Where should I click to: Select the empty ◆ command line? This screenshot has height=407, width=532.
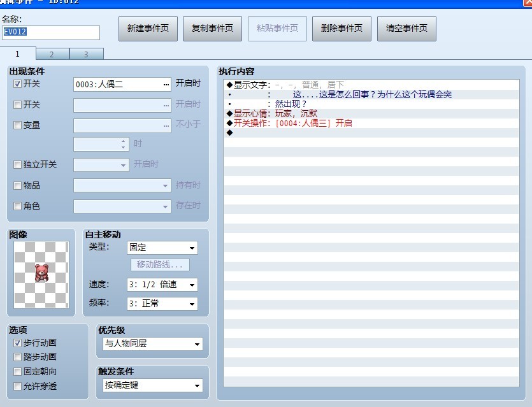pyautogui.click(x=371, y=132)
